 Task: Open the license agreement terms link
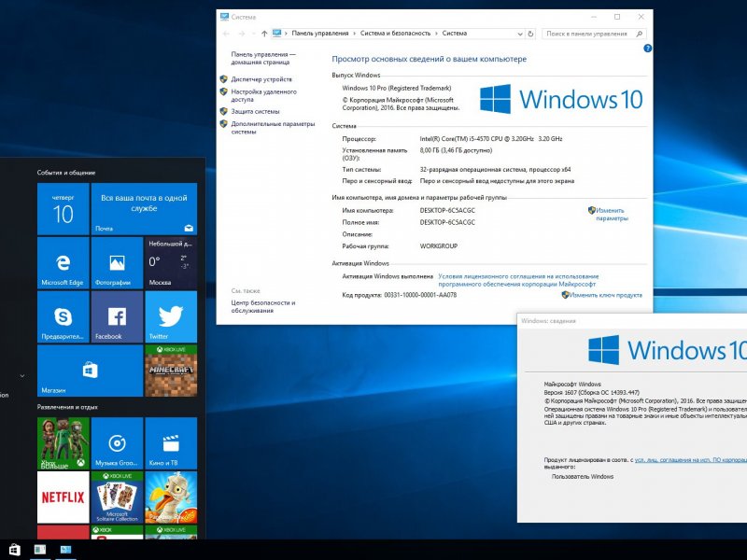[518, 280]
